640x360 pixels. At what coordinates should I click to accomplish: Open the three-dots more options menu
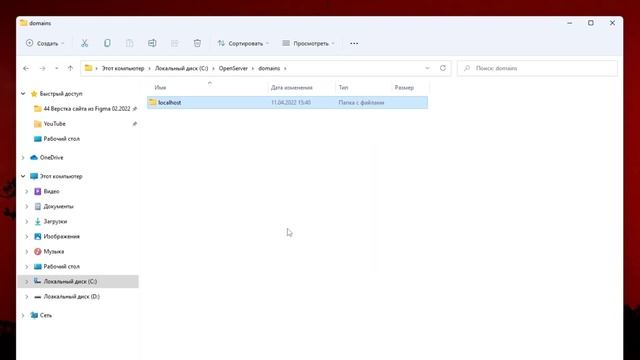(x=354, y=43)
